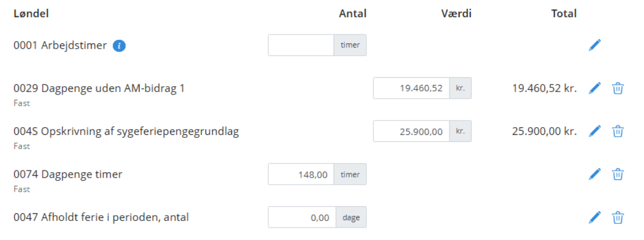Edit Opskrivning af sygeferiepengegrundlag row
644x240 pixels.
point(595,131)
